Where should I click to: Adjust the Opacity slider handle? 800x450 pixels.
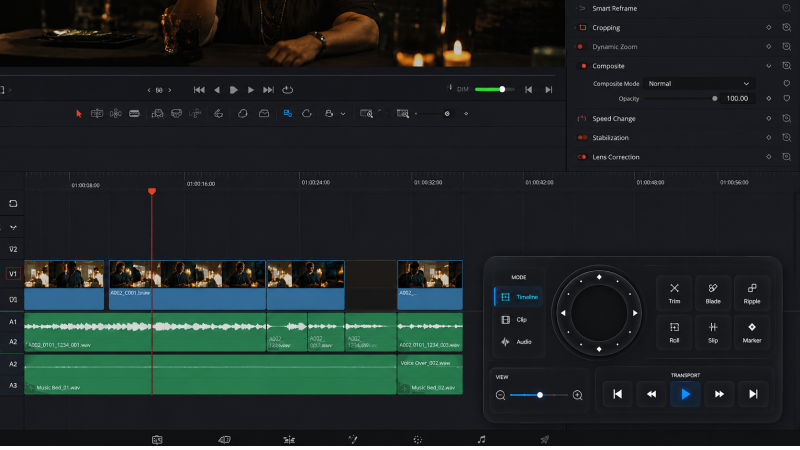(x=714, y=98)
